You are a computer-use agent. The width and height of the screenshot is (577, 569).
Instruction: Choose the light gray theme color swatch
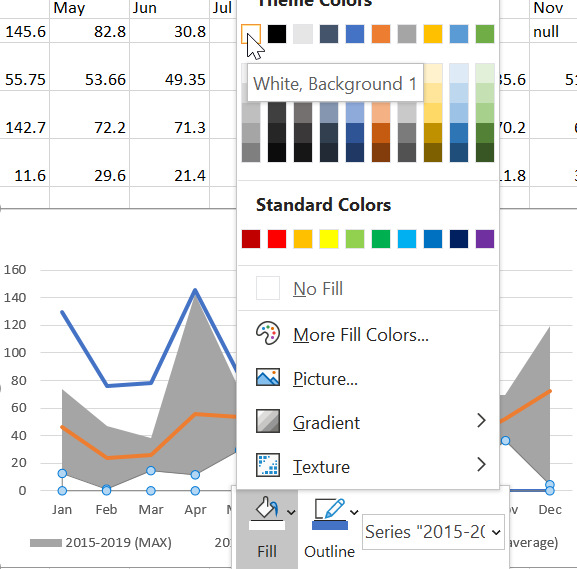[303, 34]
